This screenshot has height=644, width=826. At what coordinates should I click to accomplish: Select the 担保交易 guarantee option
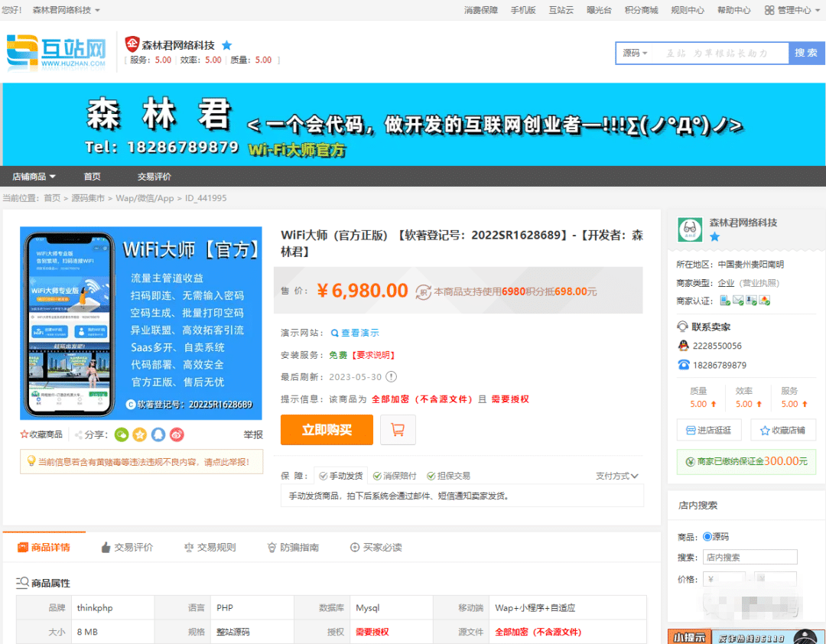448,476
